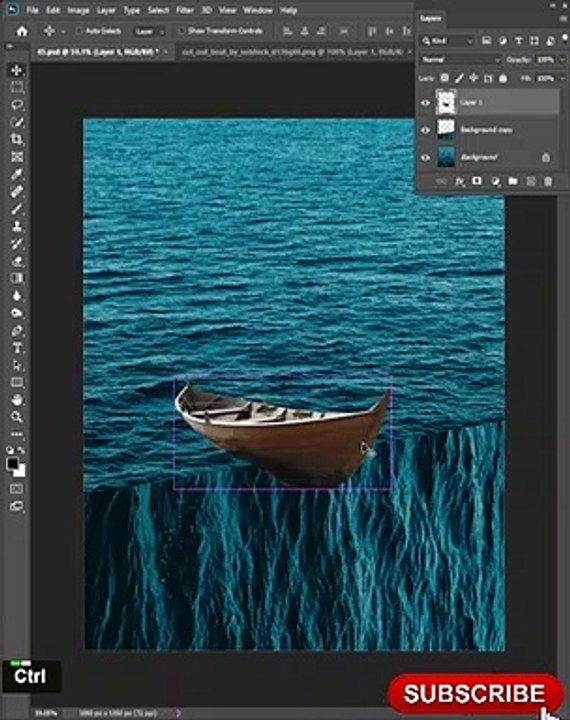The image size is (570, 720).
Task: Select the Rectangle shape tool
Action: coord(17,382)
